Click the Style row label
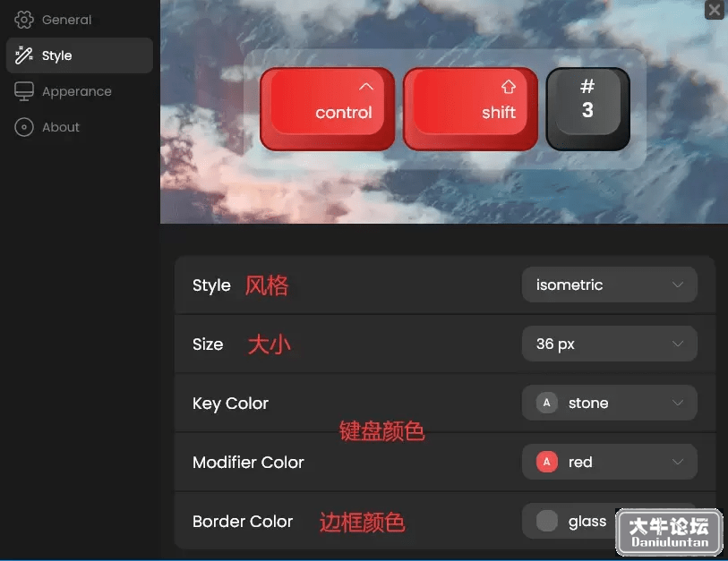Screen dimensions: 728x561 click(x=211, y=285)
